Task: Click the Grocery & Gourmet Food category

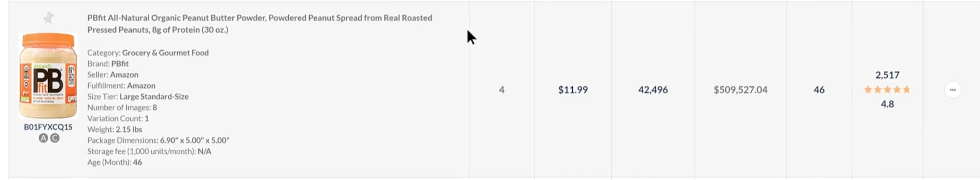Action: 165,53
